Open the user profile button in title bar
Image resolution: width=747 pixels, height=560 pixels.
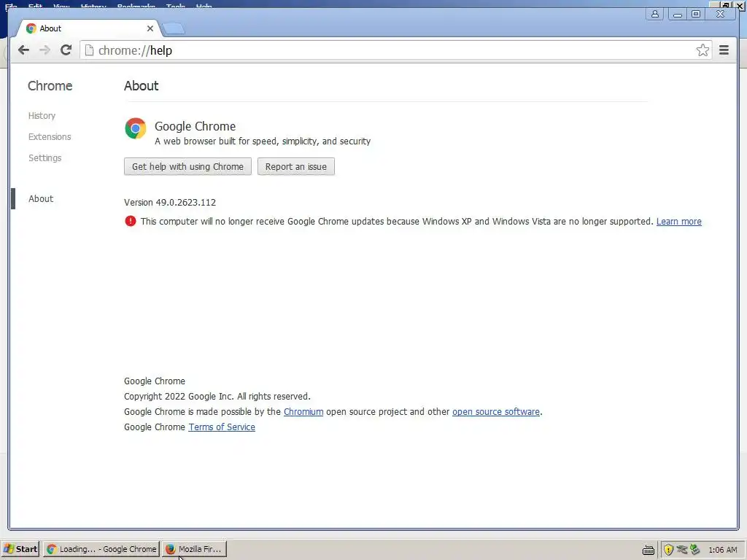point(655,14)
